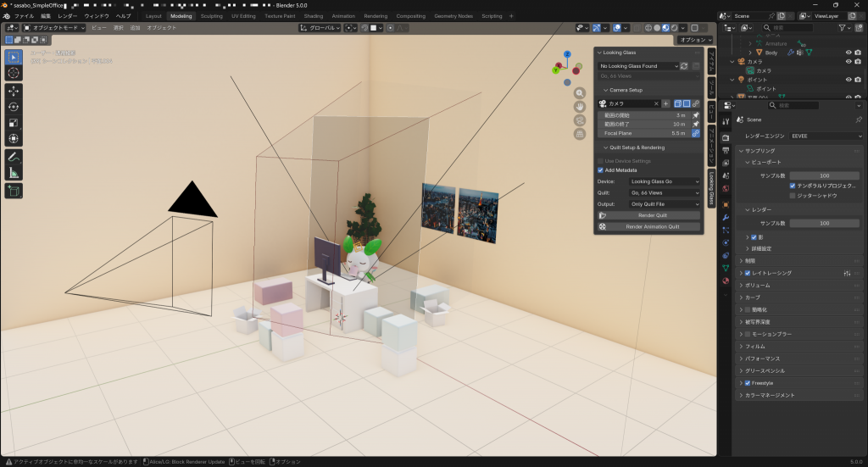Image resolution: width=868 pixels, height=467 pixels.
Task: Switch to the Sculpting workspace tab
Action: (211, 16)
